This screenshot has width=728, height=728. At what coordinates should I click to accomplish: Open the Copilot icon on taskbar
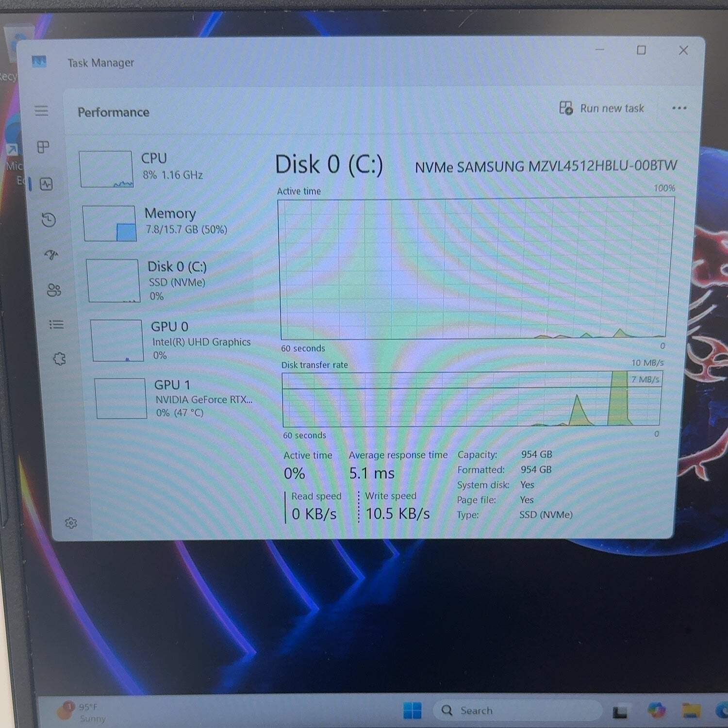[656, 710]
